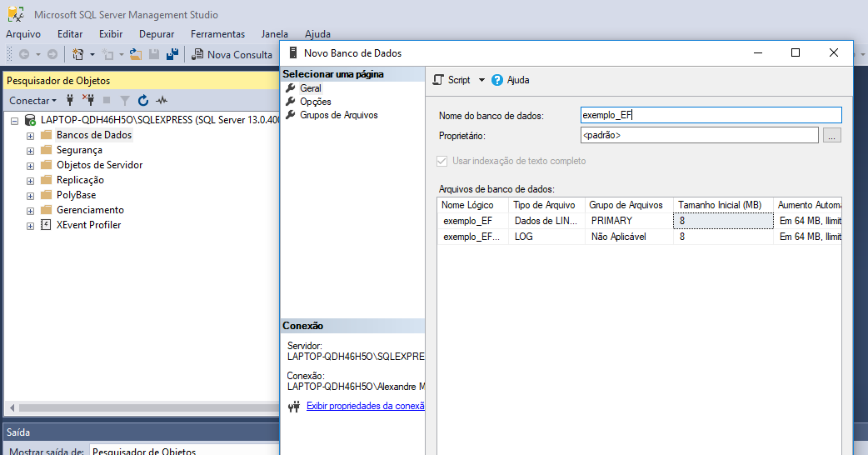Viewport: 868px width, 455px height.
Task: Click the Navigate Forward arrow in toolbar
Action: [52, 54]
